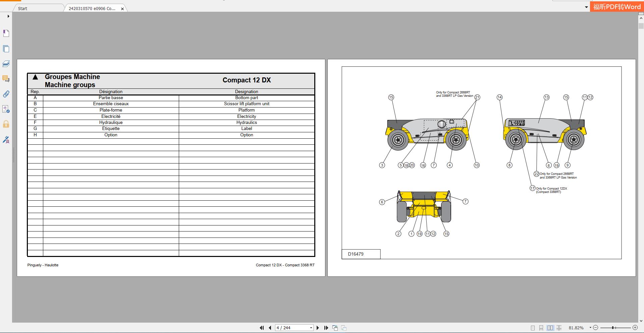Click the vertical scrollbar up arrow
The height and width of the screenshot is (333, 644).
point(641,18)
